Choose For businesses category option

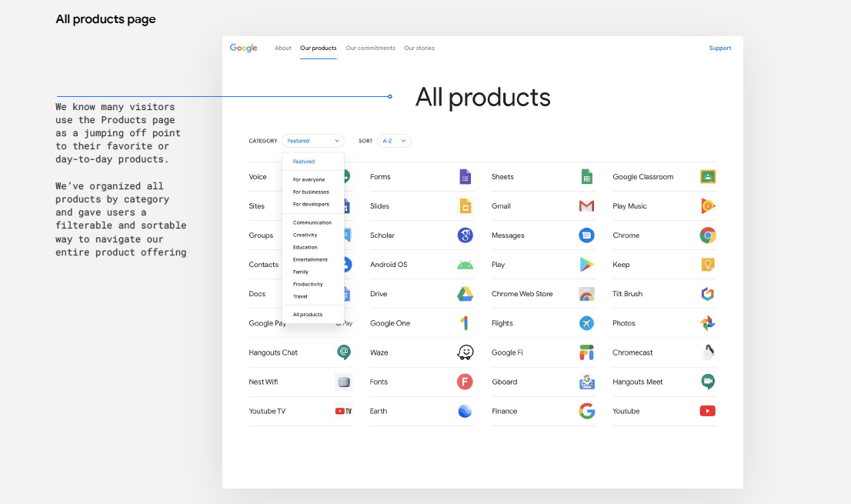click(x=311, y=192)
